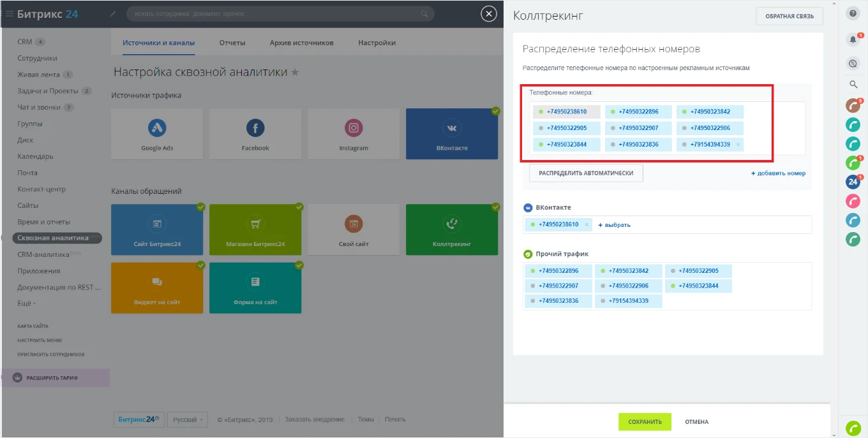This screenshot has height=438, width=868.
Task: Click the + добавить номер link
Action: point(778,173)
